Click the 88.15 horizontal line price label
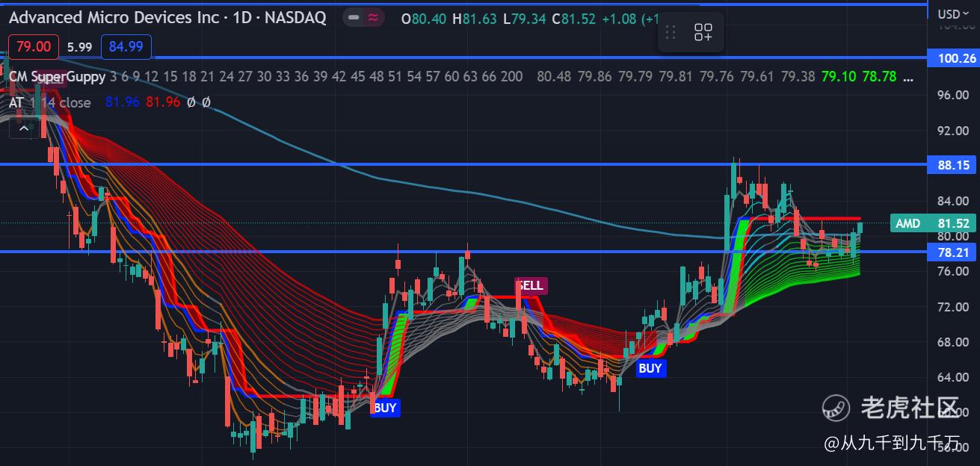This screenshot has height=466, width=980. [952, 166]
